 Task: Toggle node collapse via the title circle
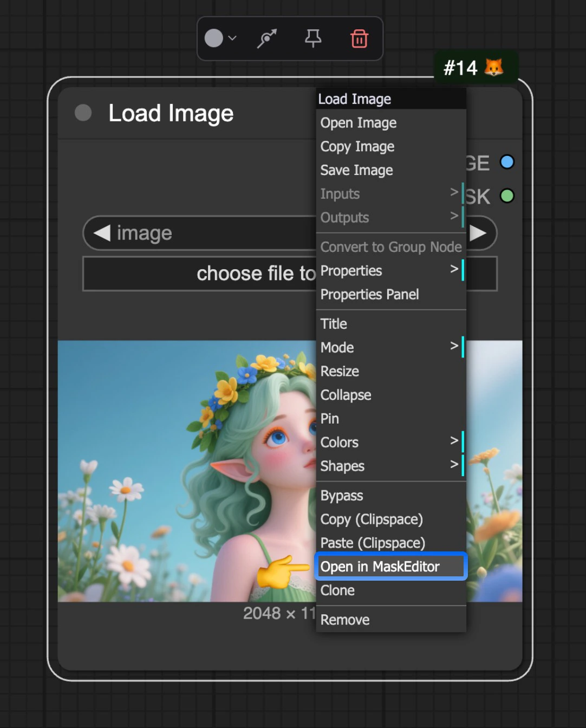[x=83, y=113]
